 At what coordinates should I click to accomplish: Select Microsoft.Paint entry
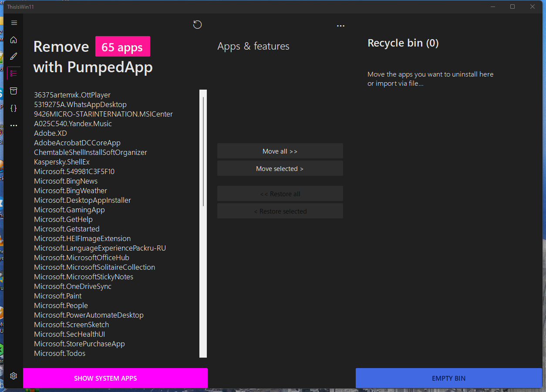coord(58,296)
